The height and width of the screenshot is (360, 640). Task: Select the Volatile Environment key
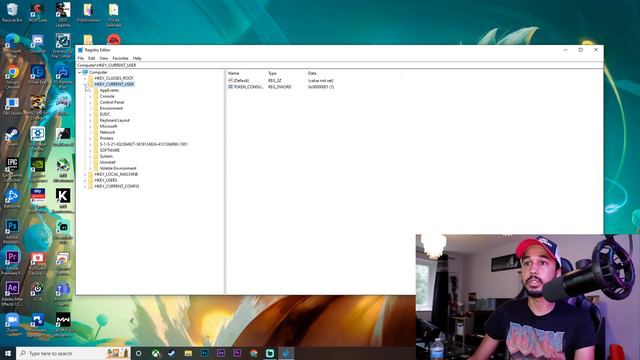[118, 168]
